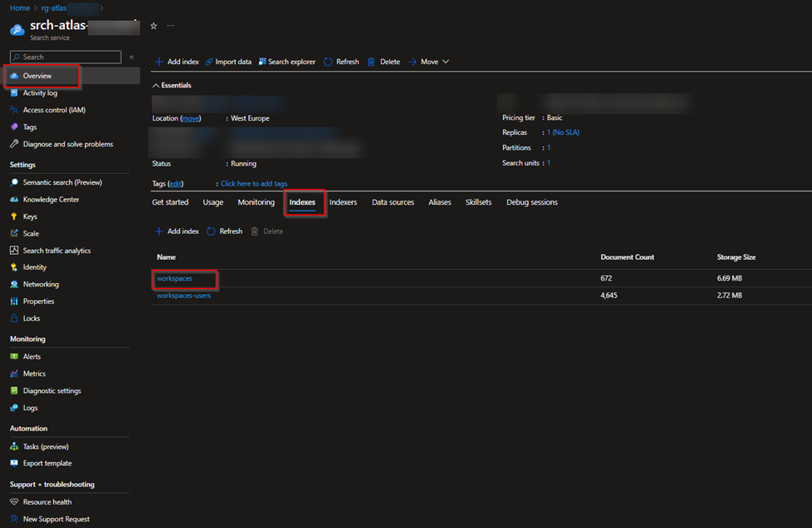Open the Networking sidebar item
The height and width of the screenshot is (528, 812).
pyautogui.click(x=40, y=285)
